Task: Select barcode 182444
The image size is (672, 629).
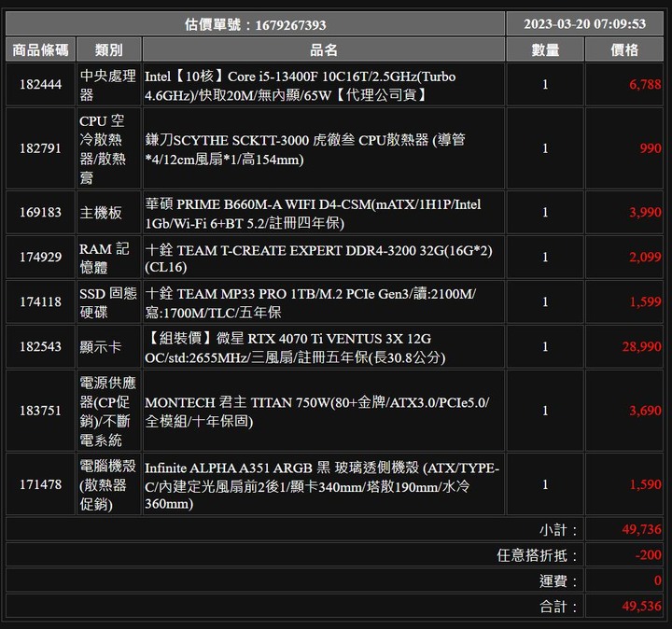Action: coord(40,84)
